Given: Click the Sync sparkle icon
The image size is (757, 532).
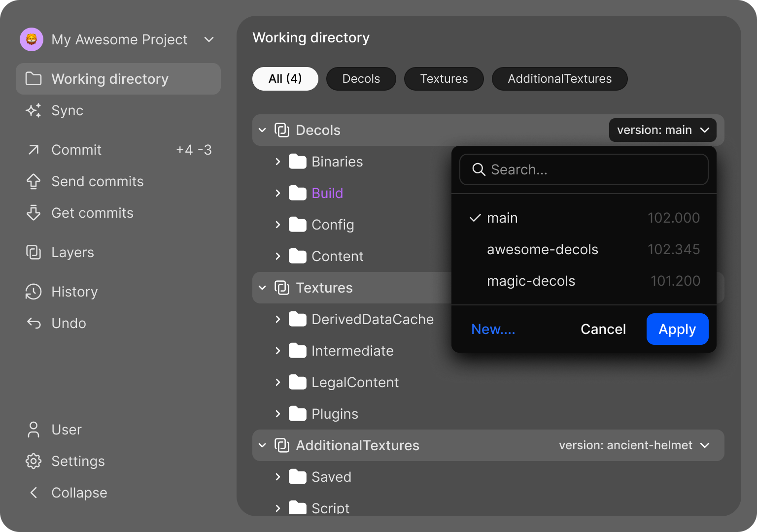Looking at the screenshot, I should 34,110.
